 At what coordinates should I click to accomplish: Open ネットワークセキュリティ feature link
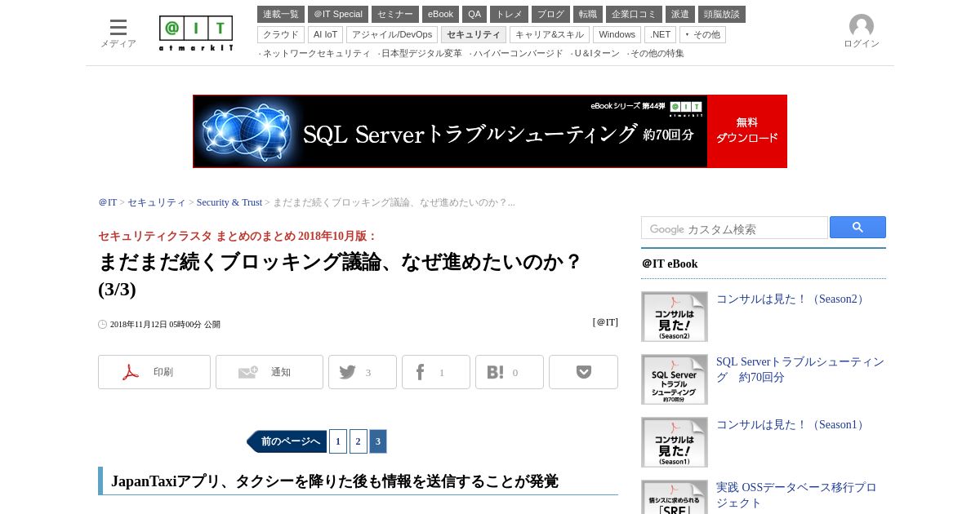click(315, 54)
